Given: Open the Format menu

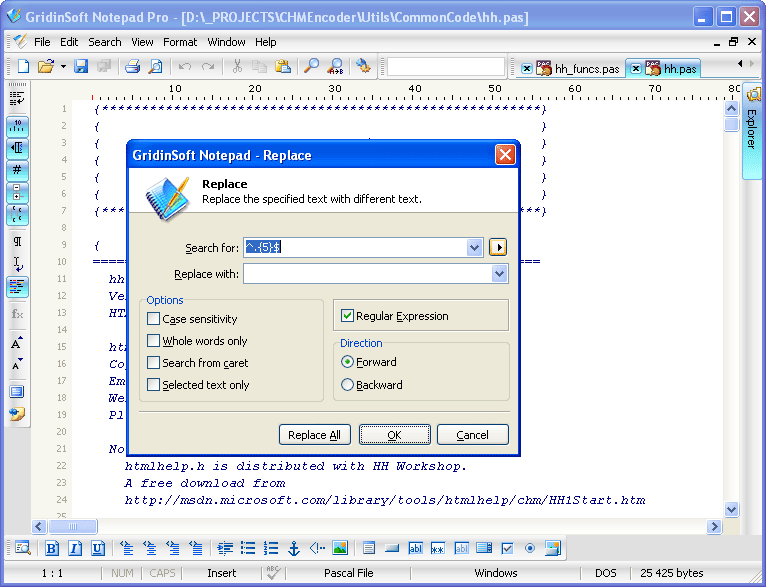Looking at the screenshot, I should [180, 42].
